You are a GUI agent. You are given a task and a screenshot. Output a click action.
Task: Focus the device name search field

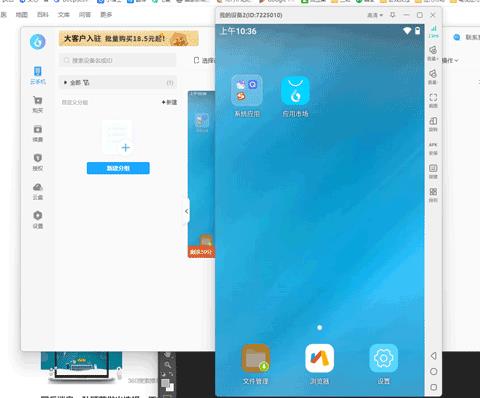[x=118, y=60]
